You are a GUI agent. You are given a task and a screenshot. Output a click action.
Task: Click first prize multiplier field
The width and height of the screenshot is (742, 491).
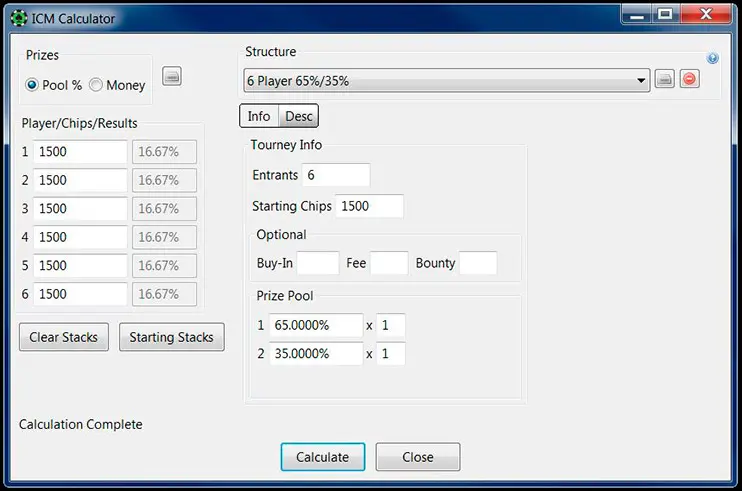pyautogui.click(x=391, y=325)
